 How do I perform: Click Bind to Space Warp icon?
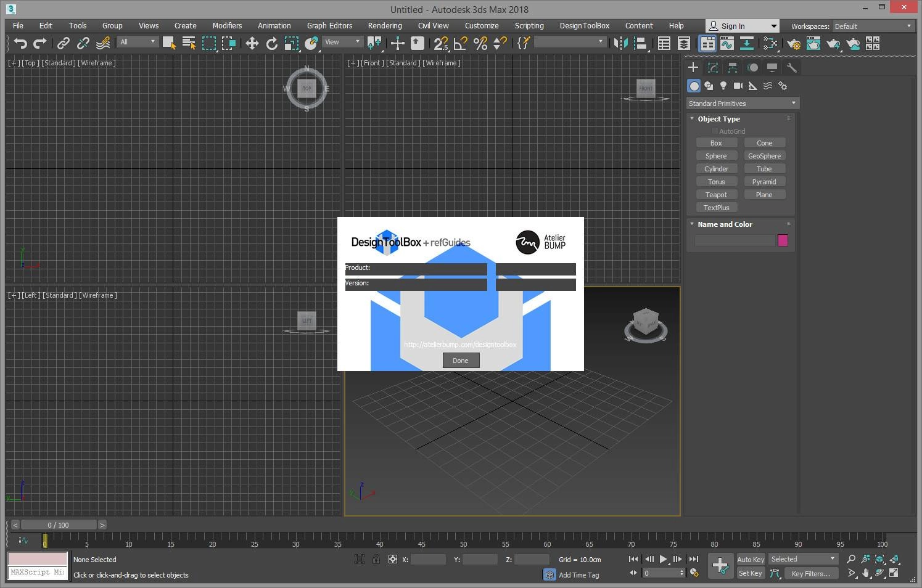click(x=103, y=43)
